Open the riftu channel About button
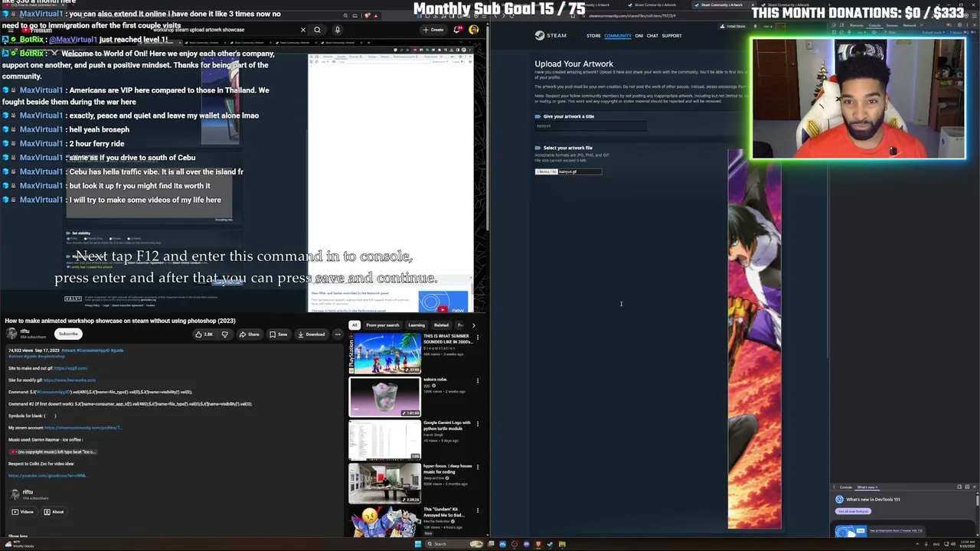 [x=54, y=512]
